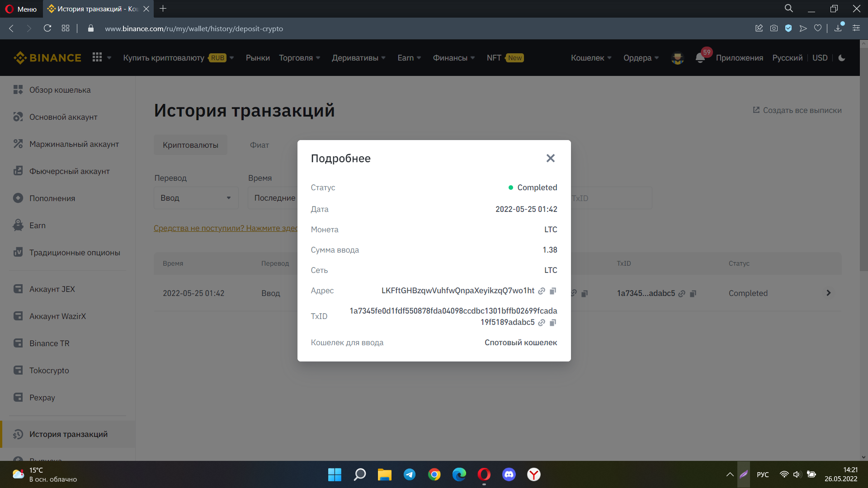
Task: Open address link icon in details dialog
Action: tap(542, 291)
